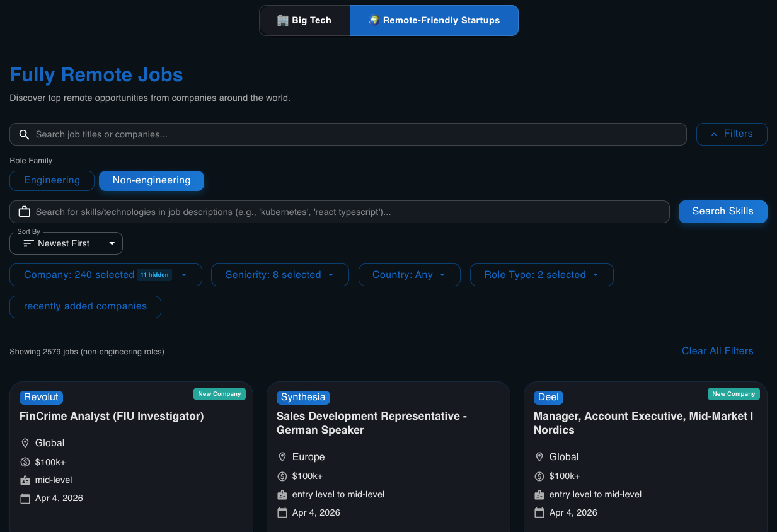
Task: Click the dollar salary icon on Deel card
Action: [539, 476]
